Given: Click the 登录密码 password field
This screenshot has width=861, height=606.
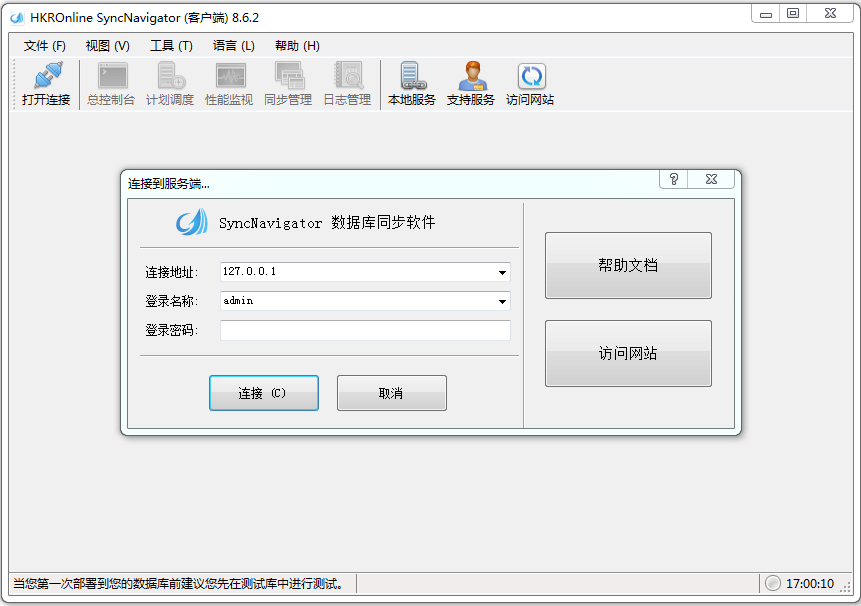Looking at the screenshot, I should [x=365, y=330].
